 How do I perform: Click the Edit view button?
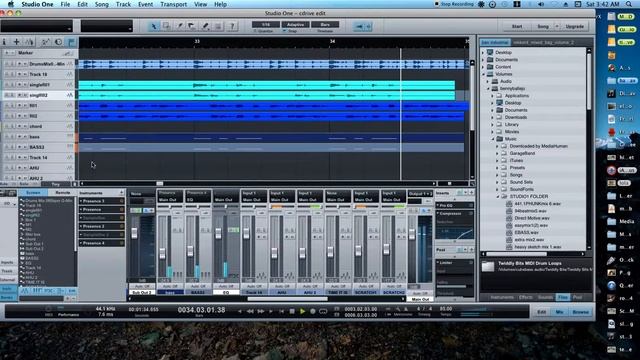pyautogui.click(x=541, y=312)
